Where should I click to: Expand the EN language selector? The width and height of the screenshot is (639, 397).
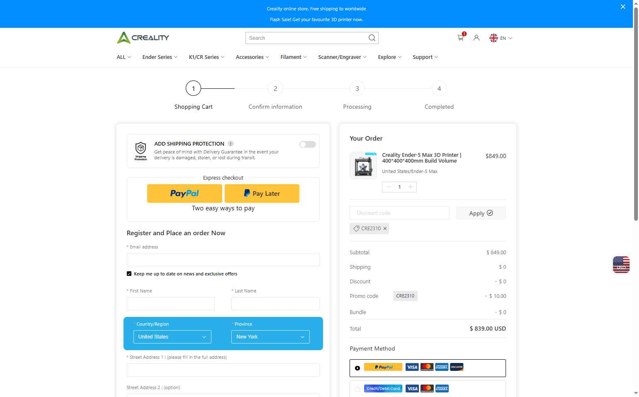(x=506, y=38)
